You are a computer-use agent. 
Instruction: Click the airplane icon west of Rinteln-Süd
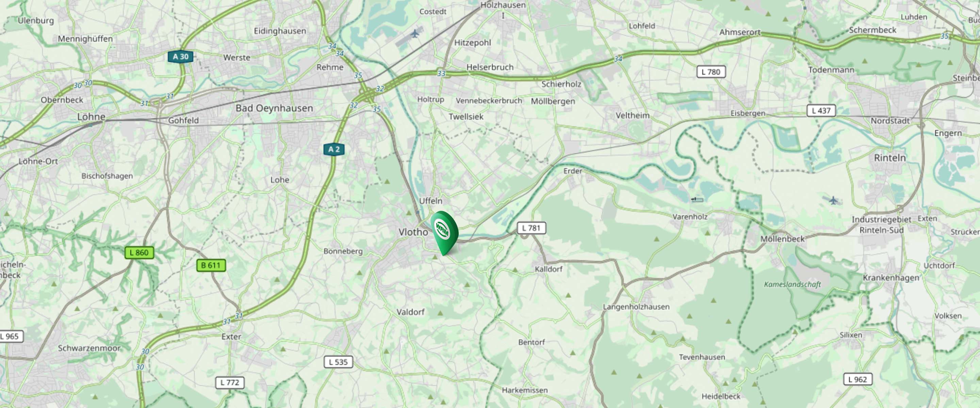(833, 200)
